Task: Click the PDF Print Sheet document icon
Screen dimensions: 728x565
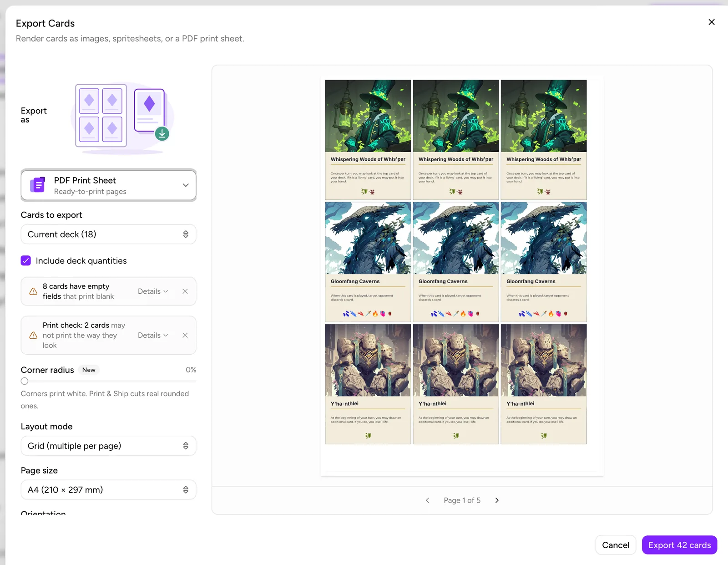Action: coord(38,185)
